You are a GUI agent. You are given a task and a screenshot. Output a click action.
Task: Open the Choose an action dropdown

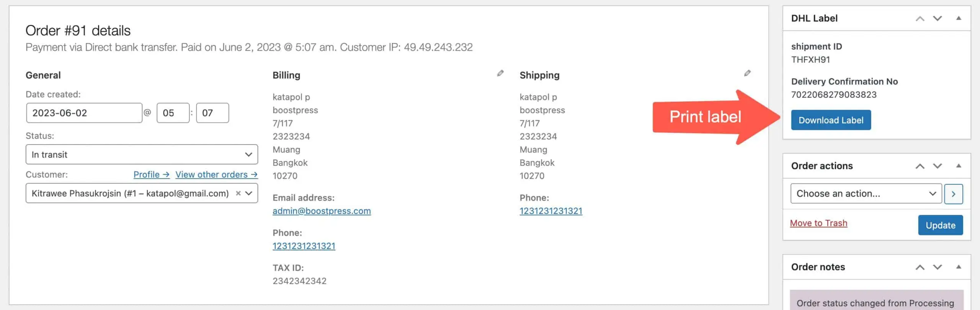[x=866, y=194]
